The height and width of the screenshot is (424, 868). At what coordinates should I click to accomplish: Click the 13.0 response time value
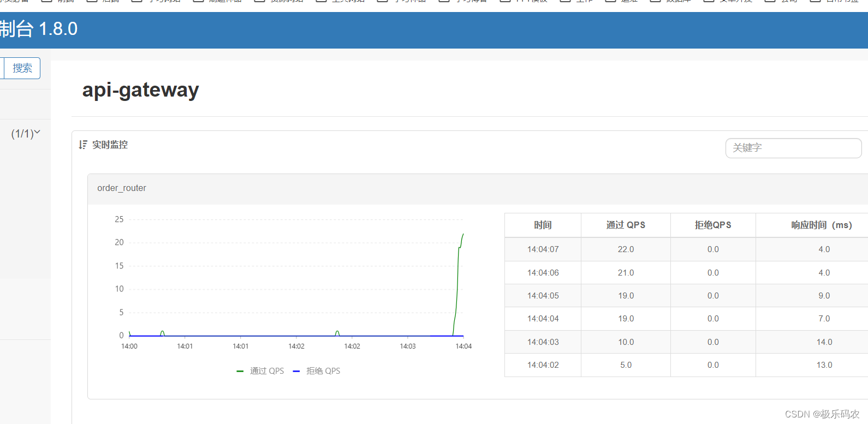[824, 365]
